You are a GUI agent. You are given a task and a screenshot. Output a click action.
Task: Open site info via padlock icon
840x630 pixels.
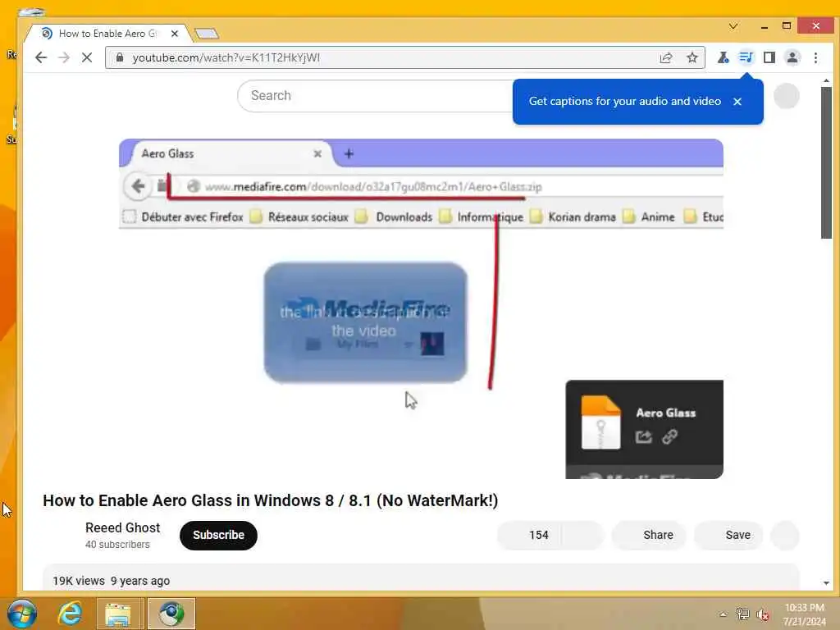pyautogui.click(x=120, y=57)
